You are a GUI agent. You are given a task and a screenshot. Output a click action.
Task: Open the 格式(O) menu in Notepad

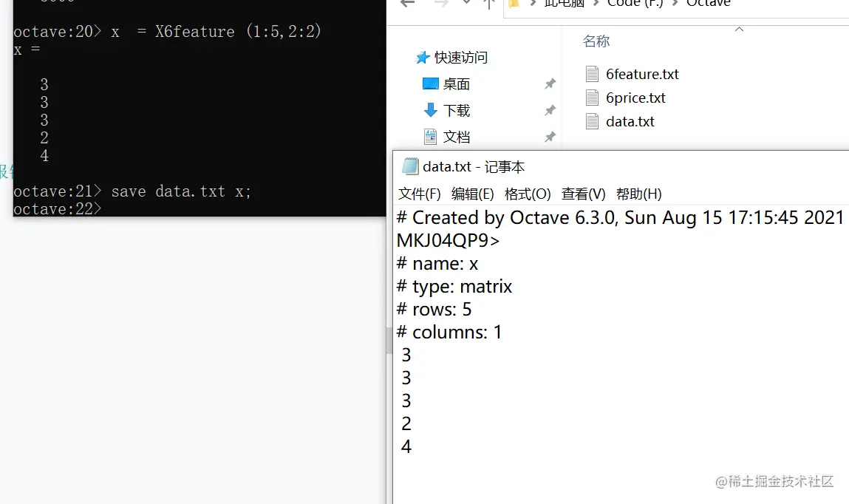(528, 194)
